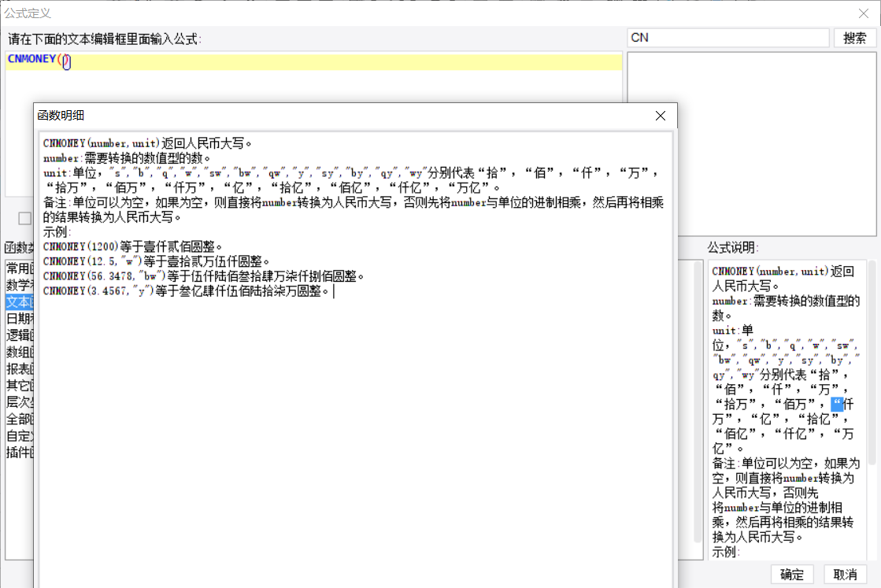Click the 搜索 button
Viewport: 881px width, 588px height.
(x=854, y=39)
